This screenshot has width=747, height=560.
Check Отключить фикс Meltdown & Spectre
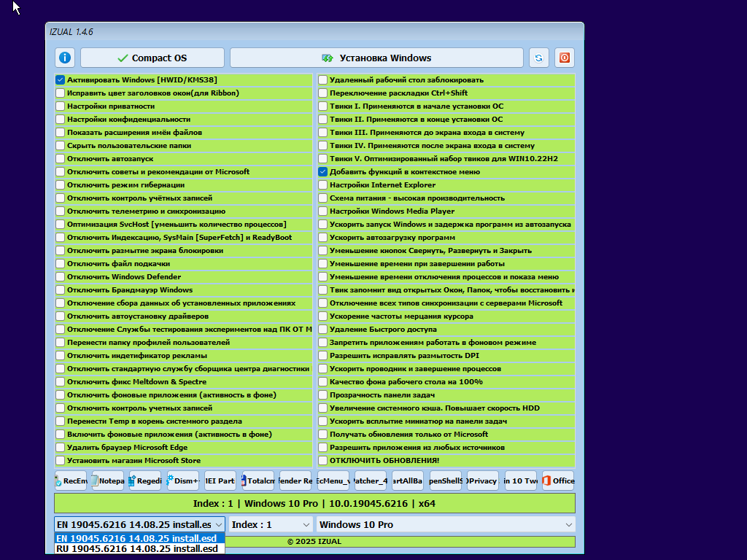60,382
